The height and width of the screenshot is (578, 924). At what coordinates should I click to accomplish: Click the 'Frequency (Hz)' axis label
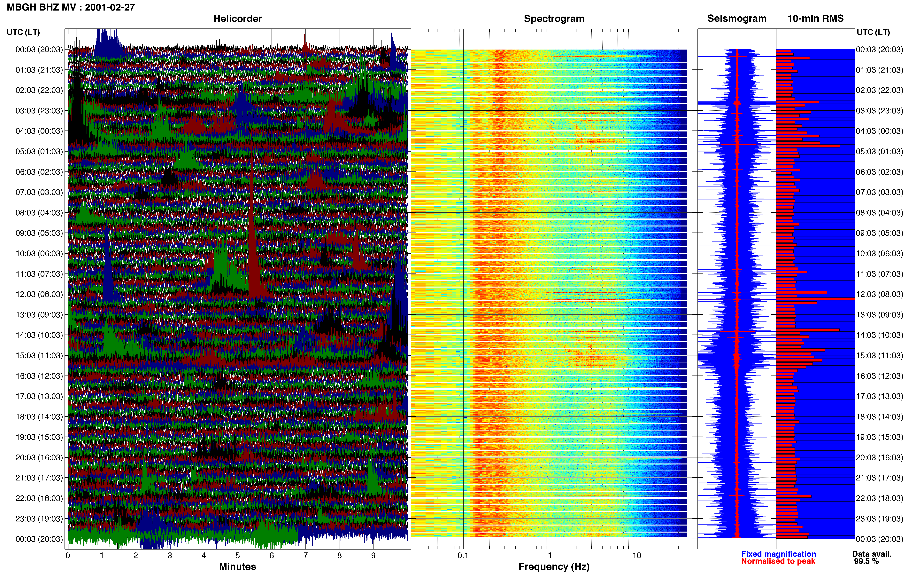click(554, 566)
